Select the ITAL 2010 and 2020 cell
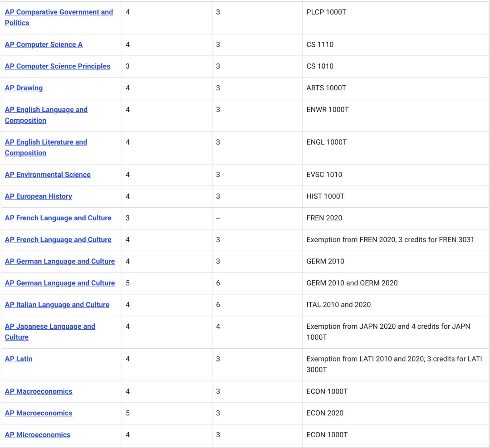 pyautogui.click(x=338, y=305)
